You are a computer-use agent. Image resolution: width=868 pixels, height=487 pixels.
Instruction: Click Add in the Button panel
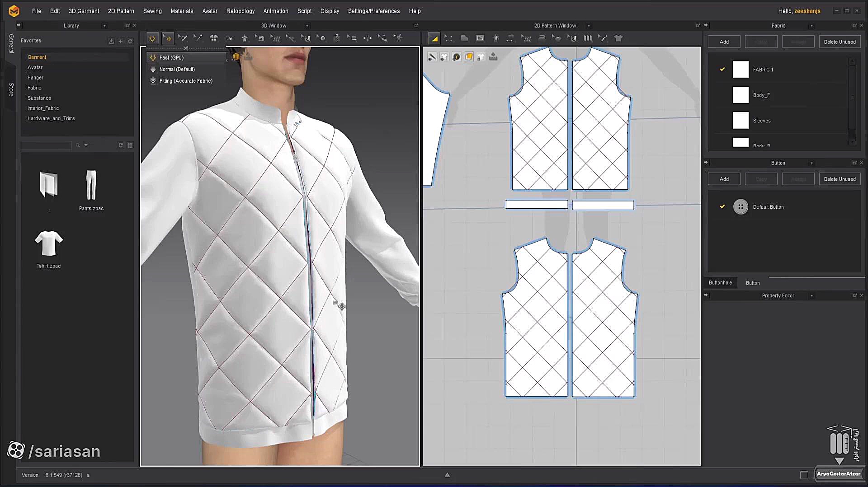pos(724,179)
